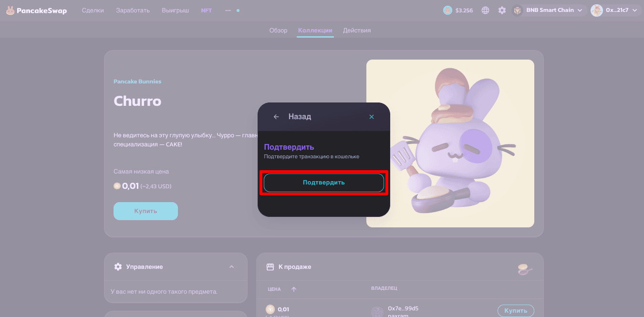
Task: Click the Churro bunny artwork
Action: [450, 143]
